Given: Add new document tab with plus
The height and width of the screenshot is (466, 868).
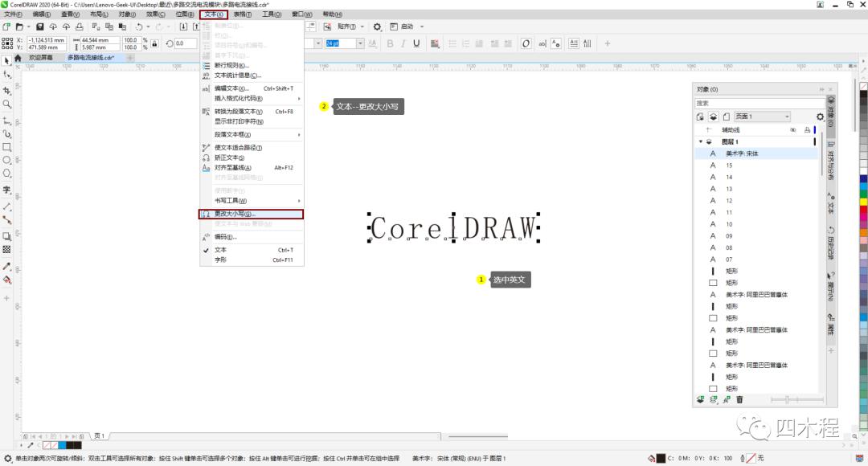Looking at the screenshot, I should 130,58.
